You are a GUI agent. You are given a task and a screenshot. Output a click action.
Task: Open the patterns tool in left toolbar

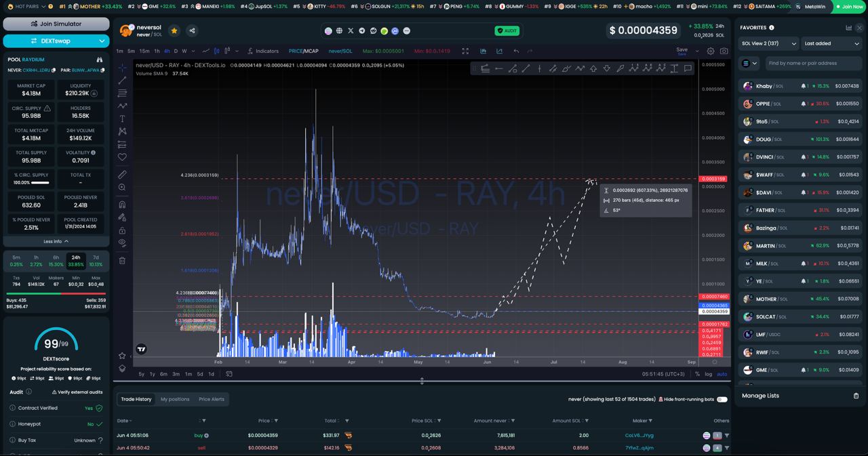(x=122, y=131)
